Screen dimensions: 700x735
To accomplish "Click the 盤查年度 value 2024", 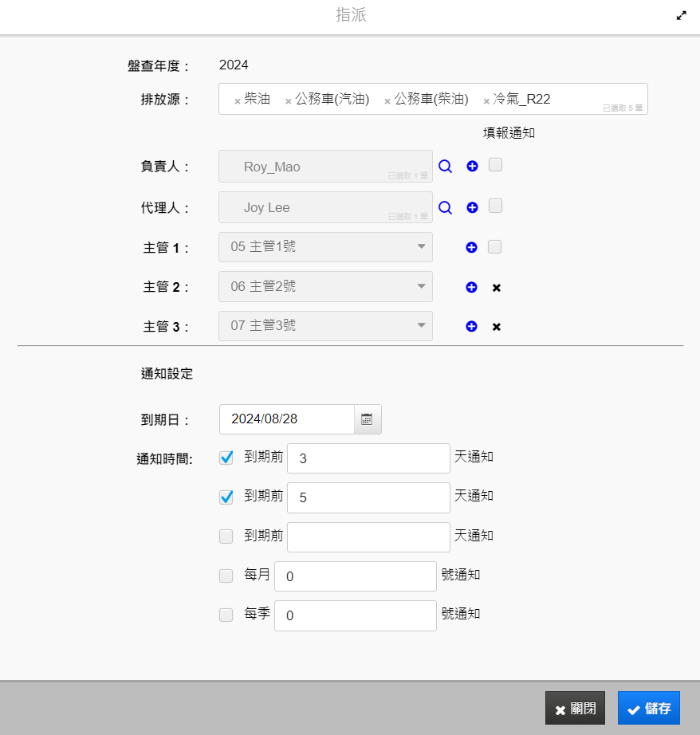I will 234,65.
